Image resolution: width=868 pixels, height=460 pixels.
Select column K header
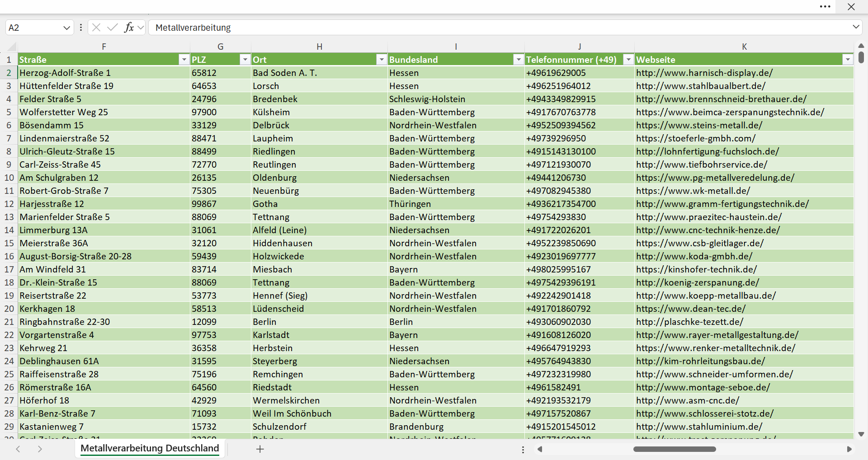pyautogui.click(x=744, y=47)
